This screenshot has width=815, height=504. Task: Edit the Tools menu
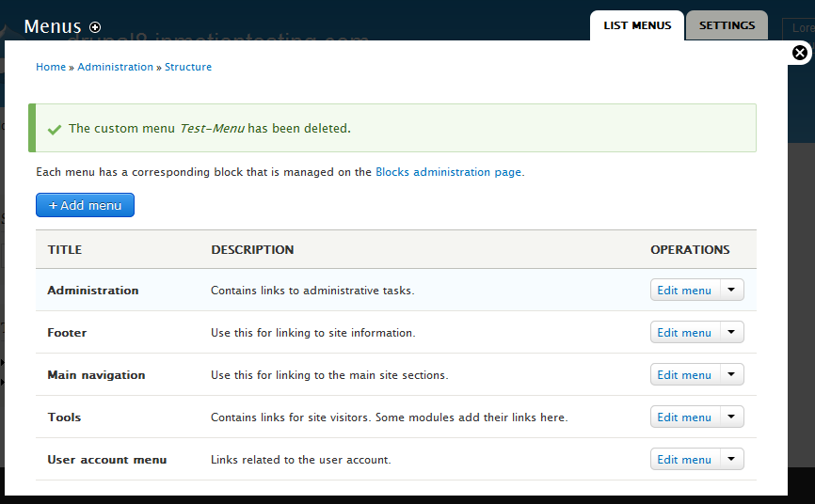click(684, 417)
